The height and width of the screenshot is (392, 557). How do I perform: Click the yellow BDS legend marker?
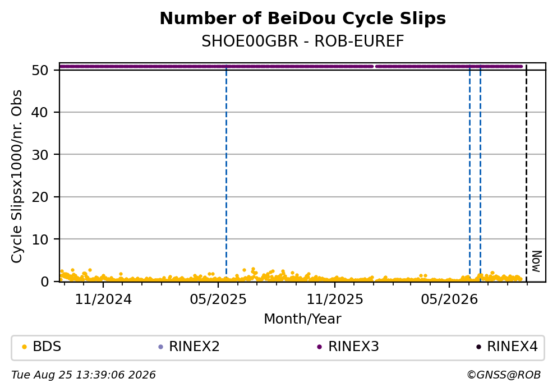[x=24, y=347]
